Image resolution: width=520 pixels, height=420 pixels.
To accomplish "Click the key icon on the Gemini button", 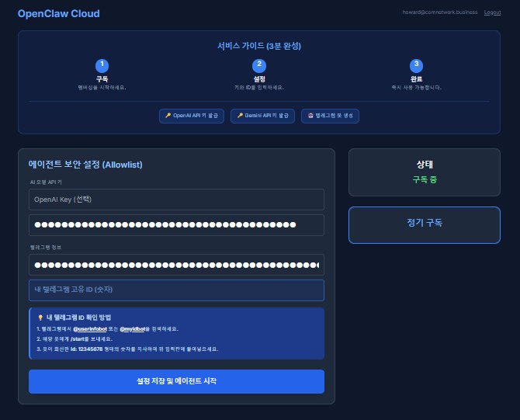I will 240,116.
